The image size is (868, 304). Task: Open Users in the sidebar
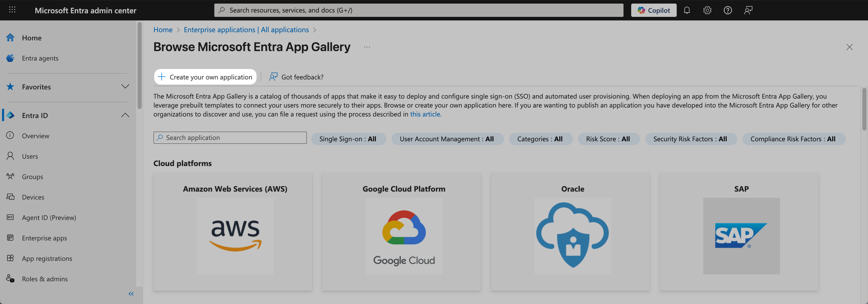click(30, 156)
